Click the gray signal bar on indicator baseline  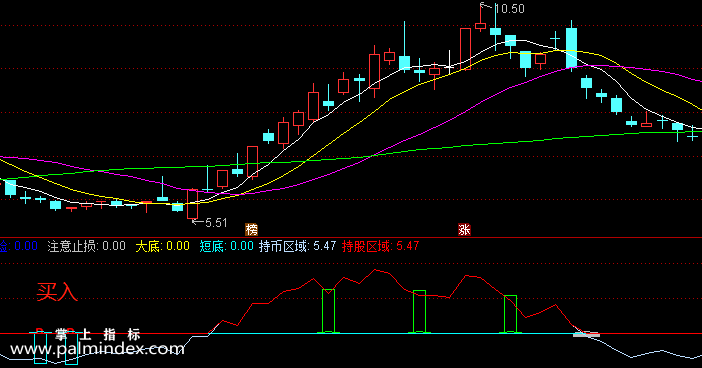point(586,334)
